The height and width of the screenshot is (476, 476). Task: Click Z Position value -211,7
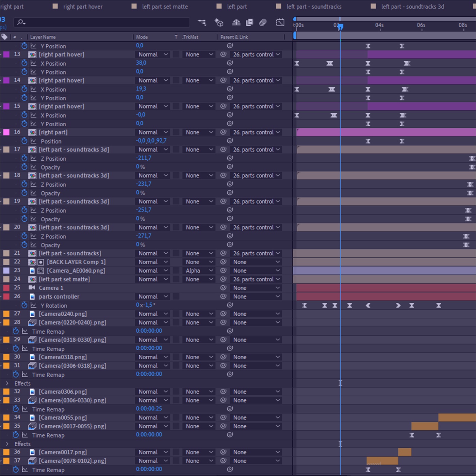[144, 158]
